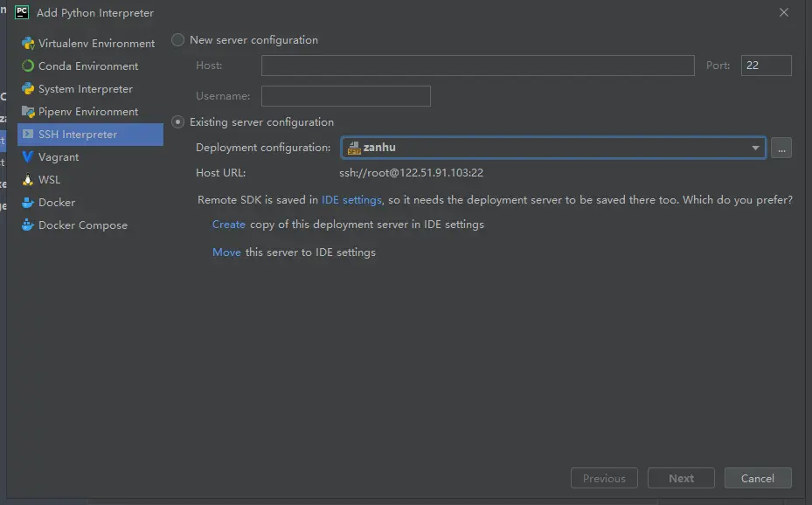The image size is (812, 505).
Task: Click the Deployment configuration label
Action: 263,148
